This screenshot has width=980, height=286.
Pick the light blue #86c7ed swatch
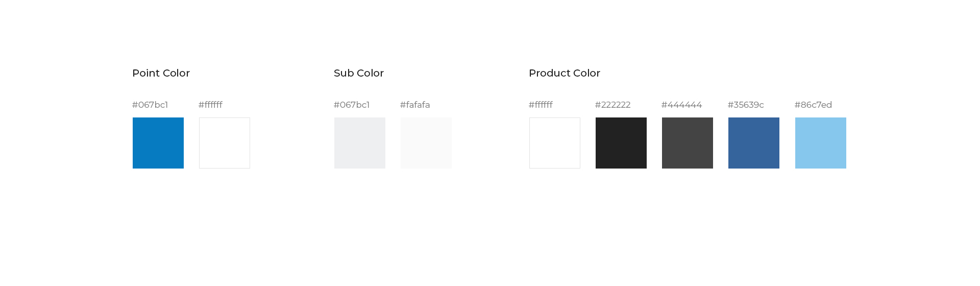pyautogui.click(x=821, y=143)
